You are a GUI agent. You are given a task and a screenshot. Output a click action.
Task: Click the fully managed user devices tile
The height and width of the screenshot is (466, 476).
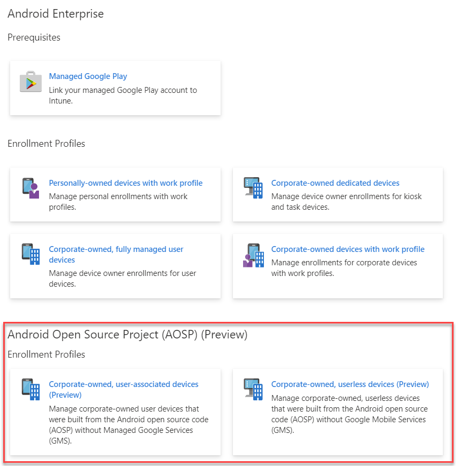pos(115,266)
